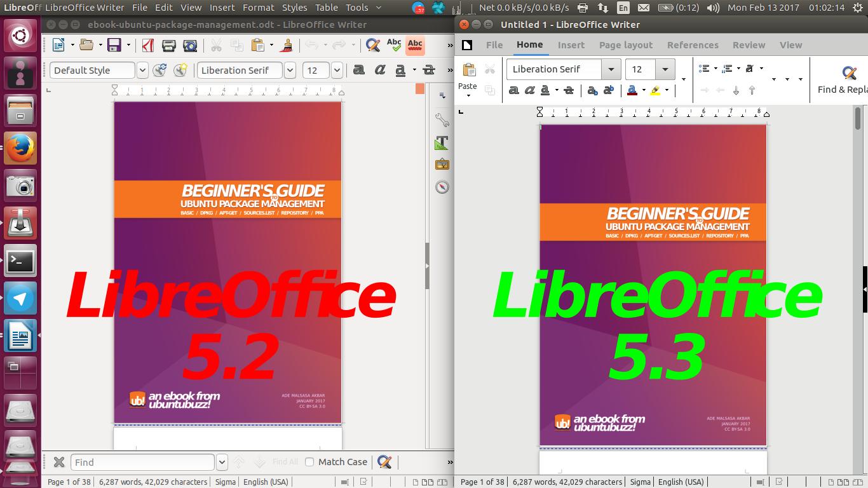This screenshot has width=868, height=488.
Task: Open sidebar Navigator compass icon
Action: tap(442, 187)
